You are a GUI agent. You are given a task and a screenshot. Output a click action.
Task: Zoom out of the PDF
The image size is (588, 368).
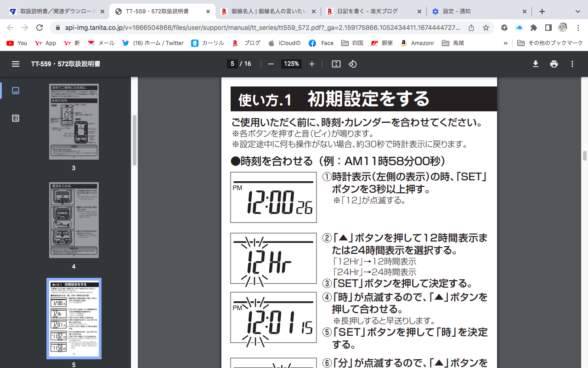pos(271,64)
